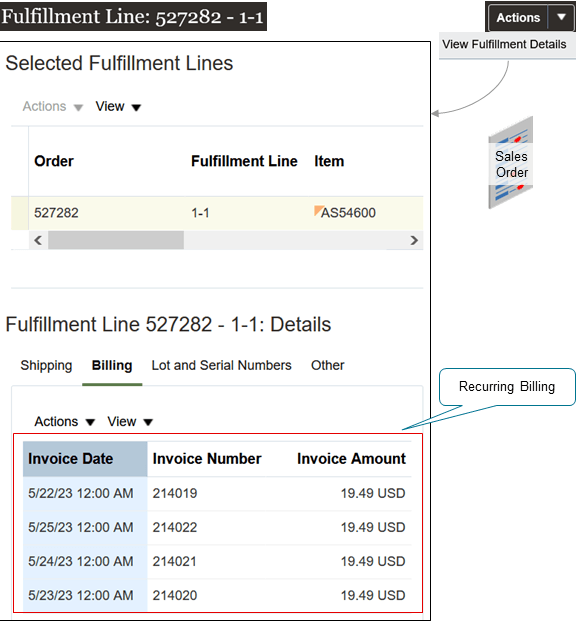Select order cell 527282
Viewport: 576px width, 624px height.
(x=56, y=213)
